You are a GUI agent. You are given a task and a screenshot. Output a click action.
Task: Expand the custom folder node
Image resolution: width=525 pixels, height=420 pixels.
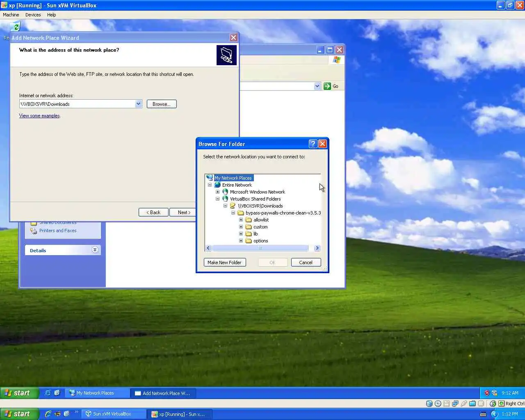(241, 227)
